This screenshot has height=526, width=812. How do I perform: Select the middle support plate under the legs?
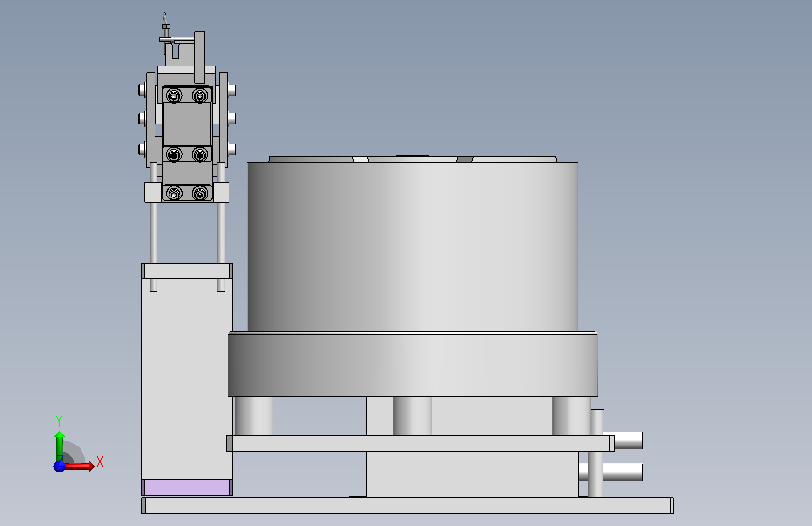click(421, 444)
